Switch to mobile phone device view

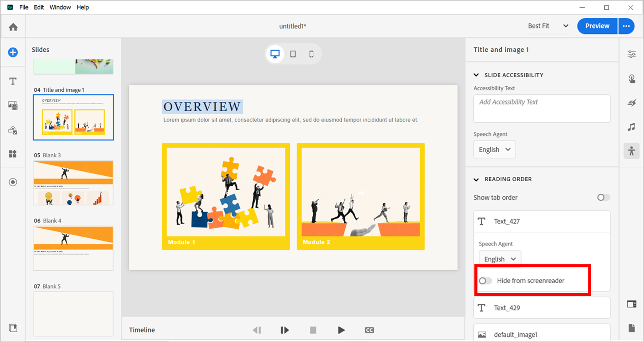point(311,54)
